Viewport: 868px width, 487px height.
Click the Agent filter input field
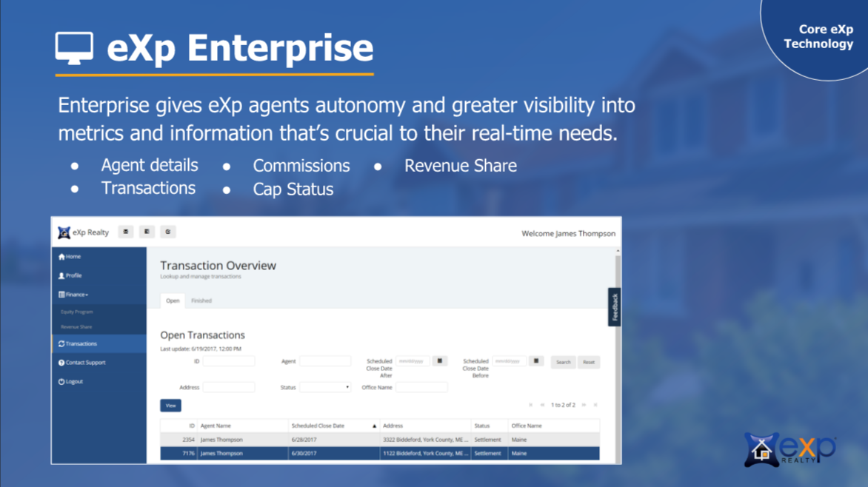[x=325, y=361]
